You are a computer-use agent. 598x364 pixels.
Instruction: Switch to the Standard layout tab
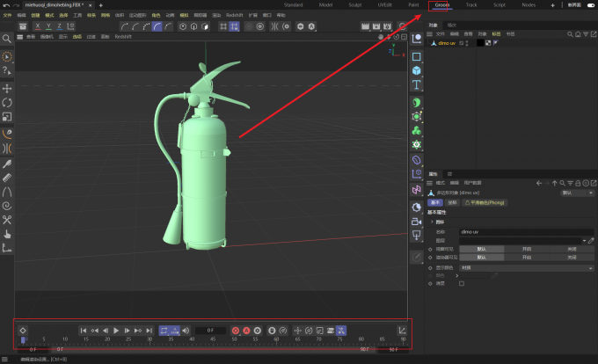click(x=293, y=5)
